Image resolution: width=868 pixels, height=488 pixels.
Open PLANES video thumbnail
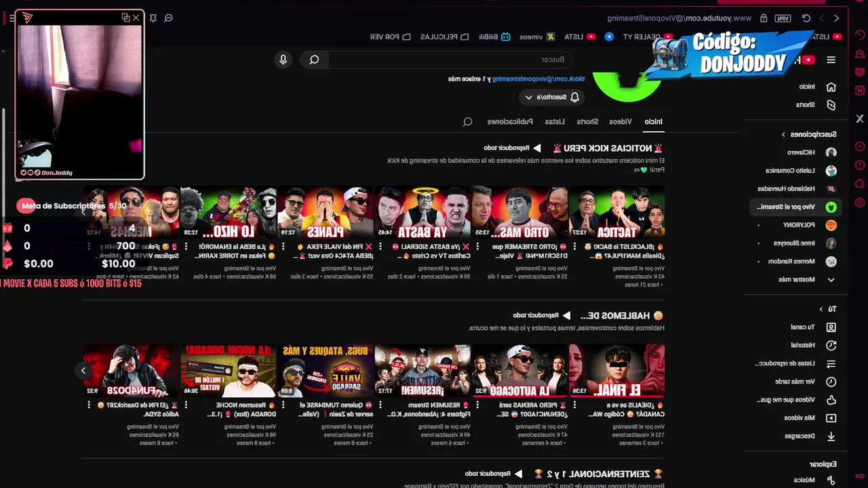pyautogui.click(x=325, y=211)
